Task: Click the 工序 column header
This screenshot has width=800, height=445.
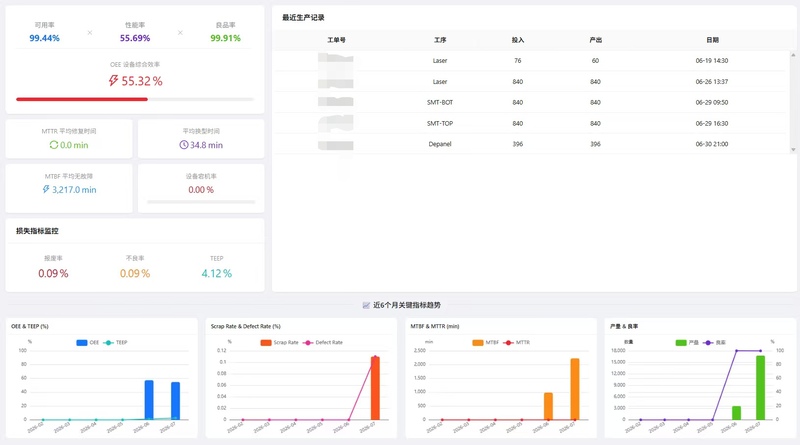Action: click(x=440, y=40)
